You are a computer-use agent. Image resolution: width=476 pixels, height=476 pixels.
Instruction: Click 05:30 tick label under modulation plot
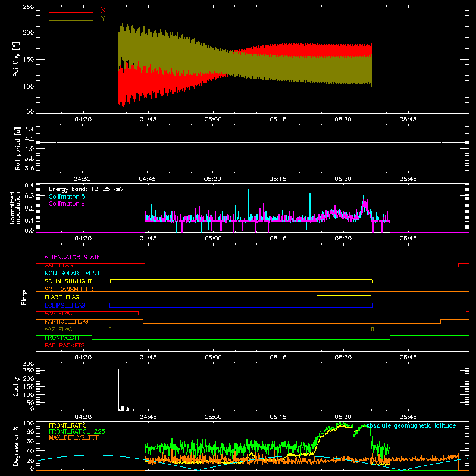[343, 239]
